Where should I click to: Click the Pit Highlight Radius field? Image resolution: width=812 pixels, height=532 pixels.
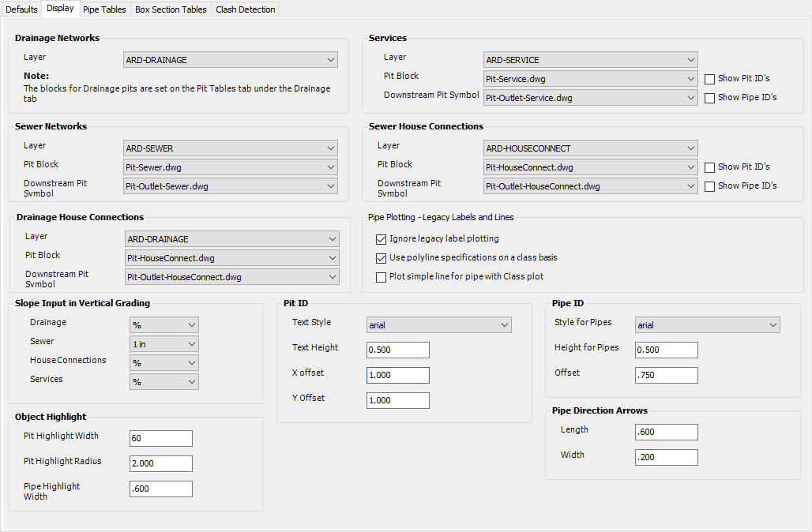tap(161, 463)
